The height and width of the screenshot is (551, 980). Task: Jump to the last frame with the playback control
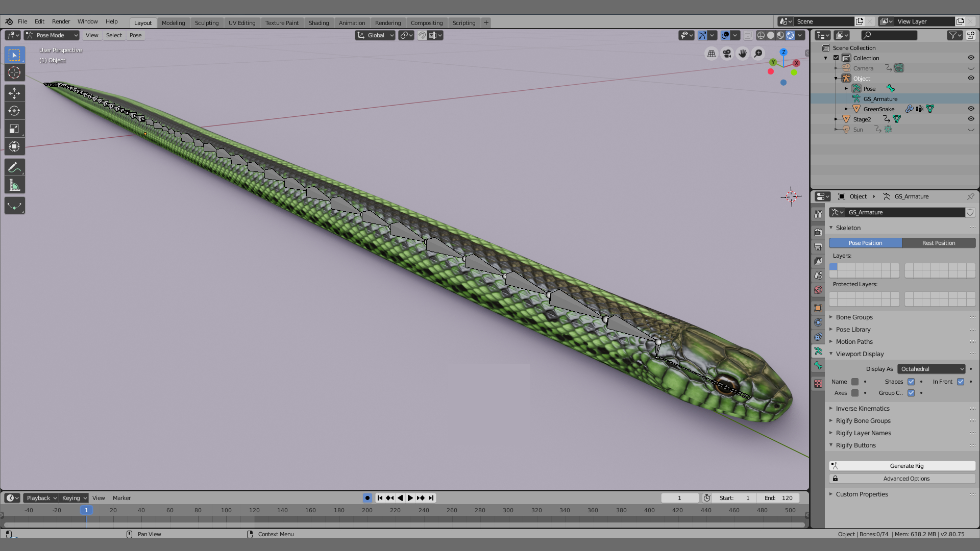(x=431, y=498)
